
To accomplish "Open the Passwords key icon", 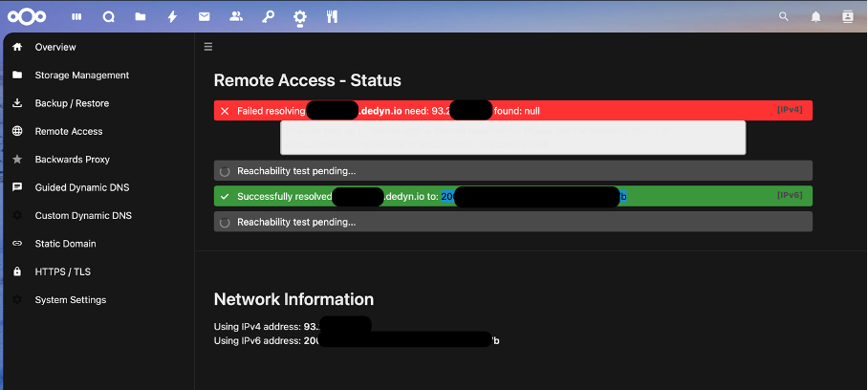I will point(268,16).
